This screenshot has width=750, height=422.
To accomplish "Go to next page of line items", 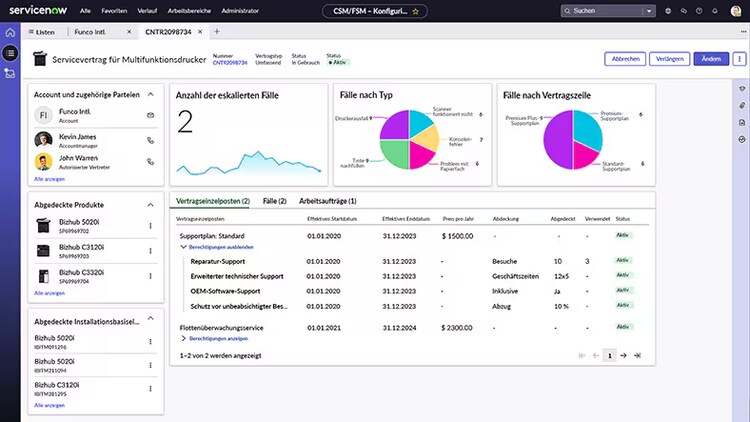I will click(623, 355).
